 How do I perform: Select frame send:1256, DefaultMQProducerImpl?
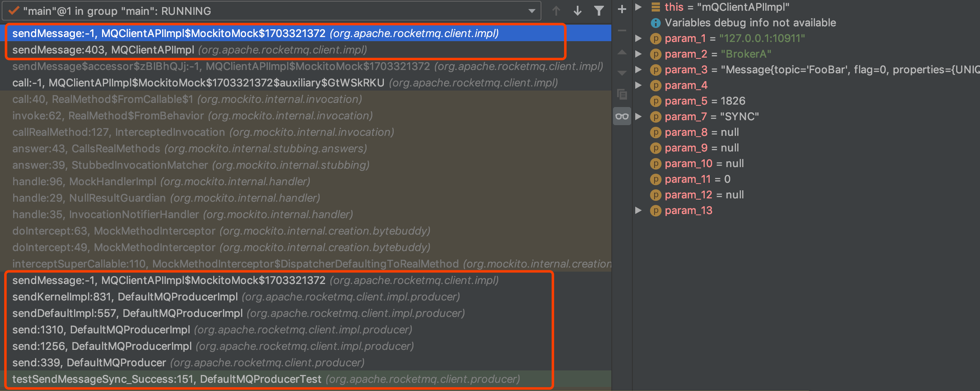pos(306,346)
